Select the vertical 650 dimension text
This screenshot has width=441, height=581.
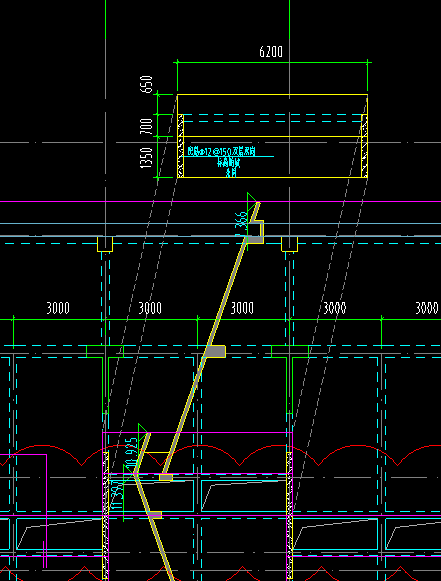tap(147, 84)
